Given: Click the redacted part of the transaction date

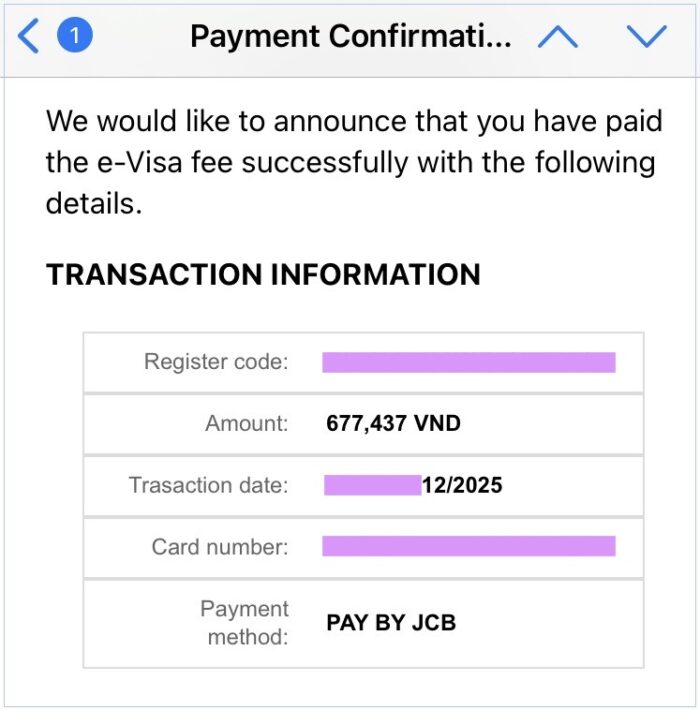Looking at the screenshot, I should (372, 486).
